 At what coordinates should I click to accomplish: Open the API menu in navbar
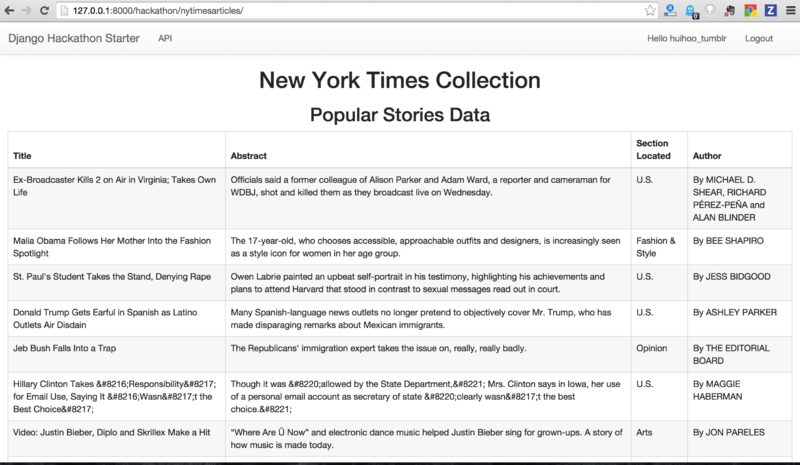(x=165, y=38)
